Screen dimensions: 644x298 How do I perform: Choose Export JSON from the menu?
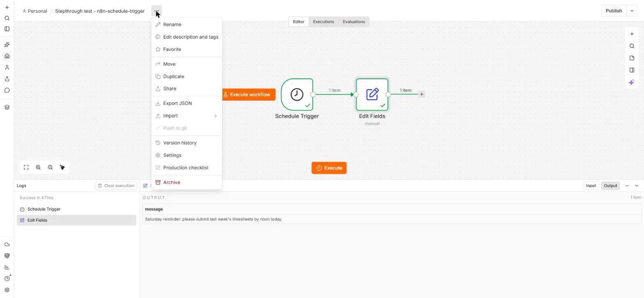pos(187,103)
